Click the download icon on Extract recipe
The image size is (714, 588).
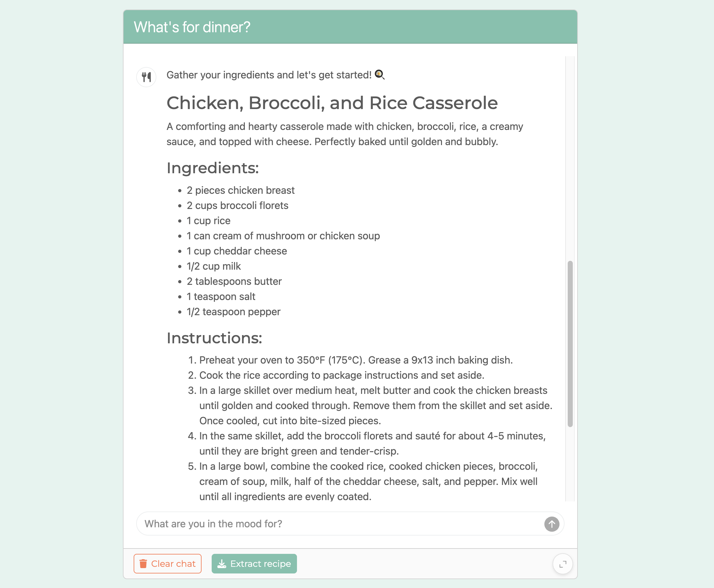(222, 564)
